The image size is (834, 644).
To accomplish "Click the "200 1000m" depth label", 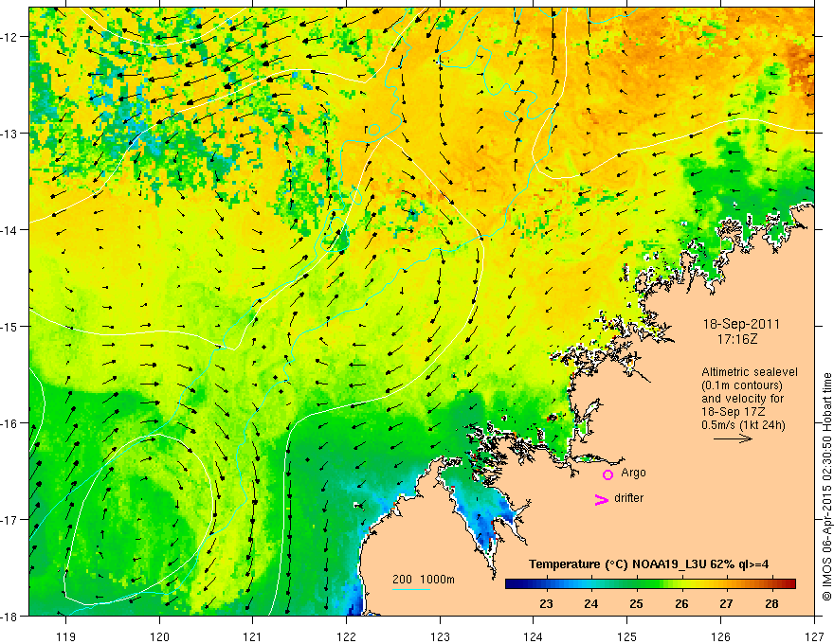I will point(424,580).
